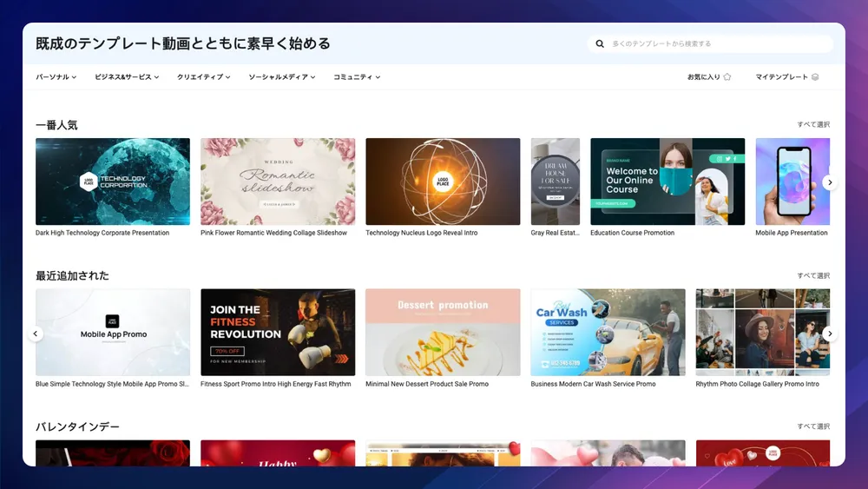Expand the クリエイティブ category dropdown
Image resolution: width=868 pixels, height=489 pixels.
(203, 77)
